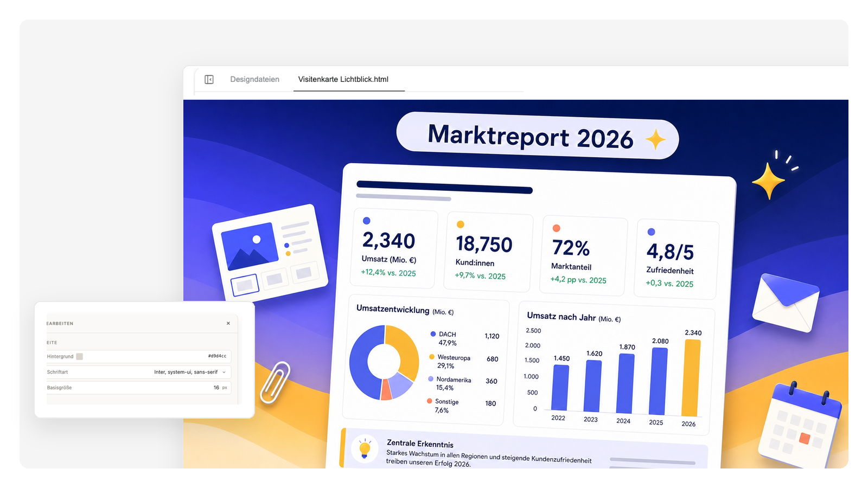This screenshot has height=488, width=868.
Task: Click the 72% Marktanteil value
Action: point(571,248)
